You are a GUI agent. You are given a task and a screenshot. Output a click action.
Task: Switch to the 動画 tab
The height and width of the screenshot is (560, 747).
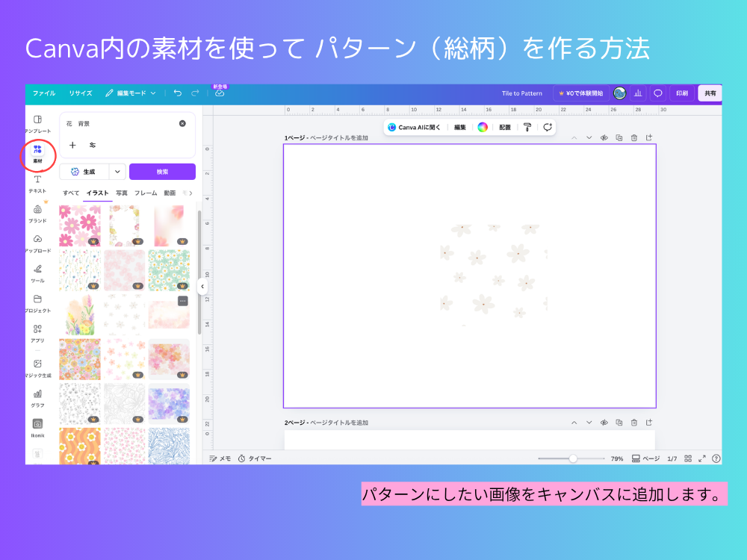pyautogui.click(x=170, y=193)
